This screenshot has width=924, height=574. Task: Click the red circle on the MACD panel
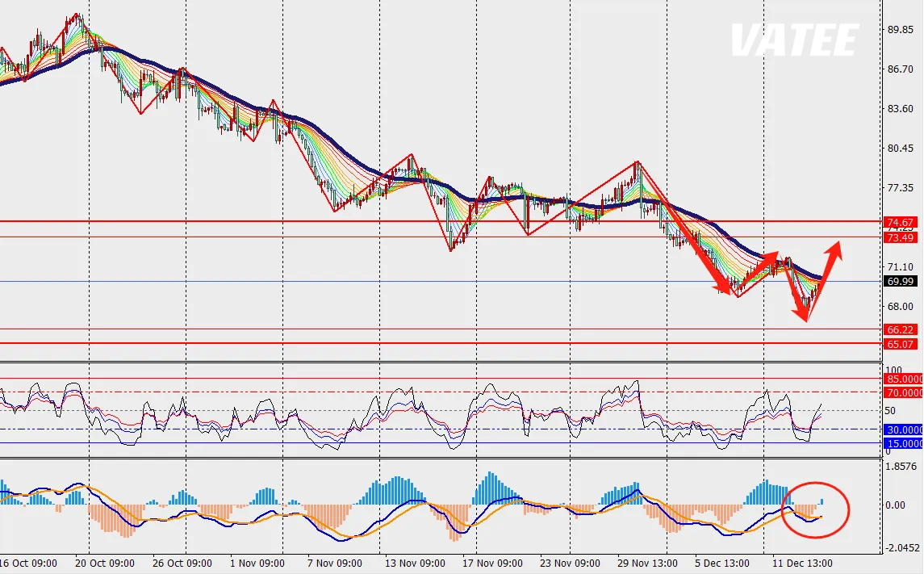tap(816, 509)
